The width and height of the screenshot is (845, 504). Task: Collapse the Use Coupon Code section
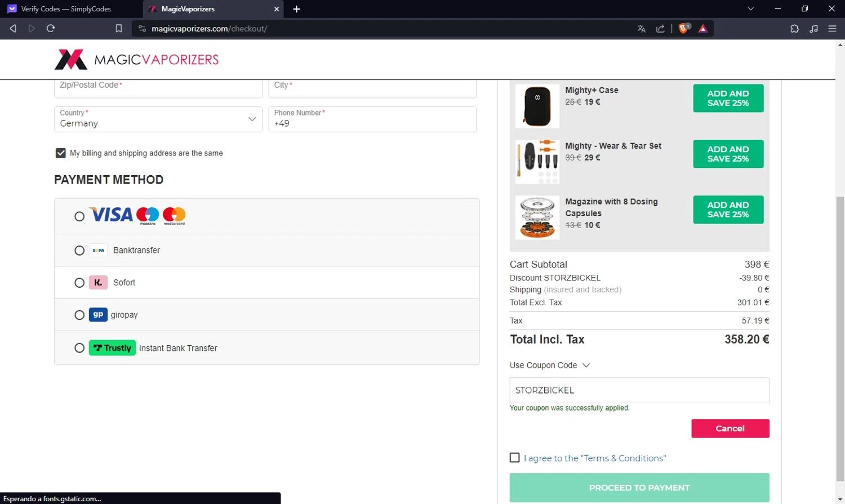click(550, 365)
